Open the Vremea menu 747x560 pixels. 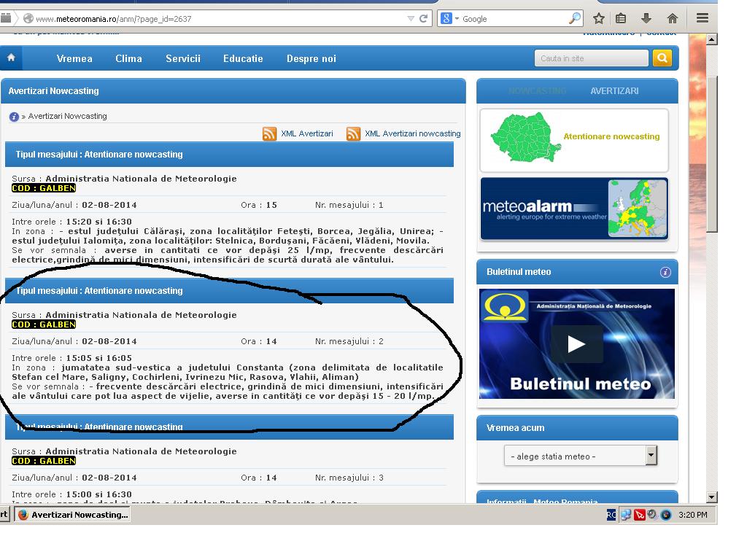tap(74, 58)
